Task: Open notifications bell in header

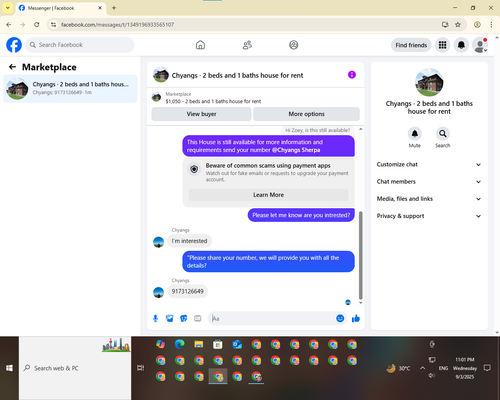Action: [461, 45]
